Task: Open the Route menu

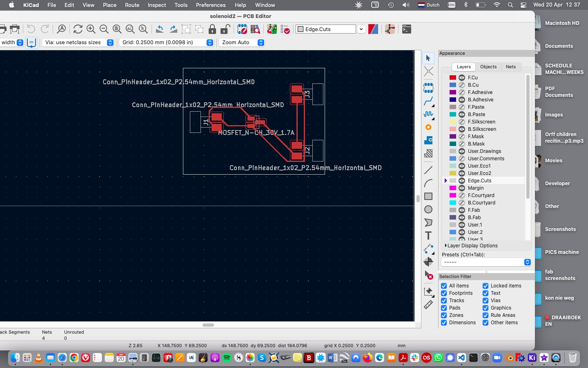Action: 132,5
